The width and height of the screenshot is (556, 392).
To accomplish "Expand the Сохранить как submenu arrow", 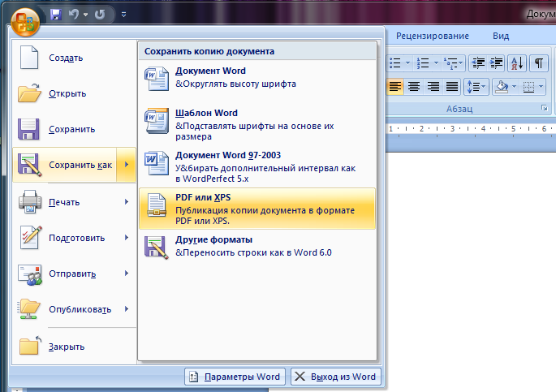I will click(x=127, y=165).
